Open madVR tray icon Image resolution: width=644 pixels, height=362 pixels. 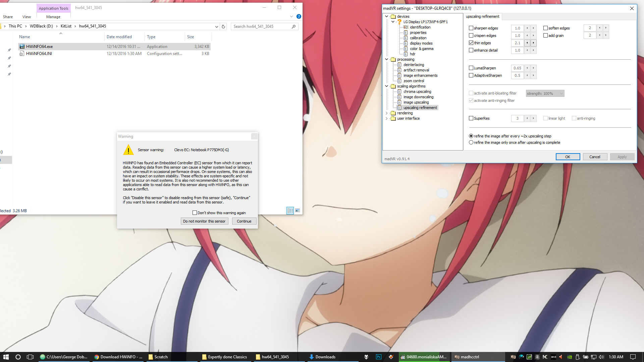tap(513, 357)
